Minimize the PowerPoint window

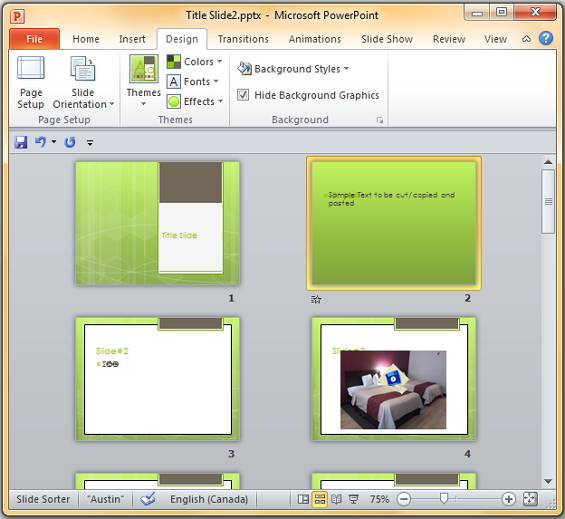pos(477,13)
